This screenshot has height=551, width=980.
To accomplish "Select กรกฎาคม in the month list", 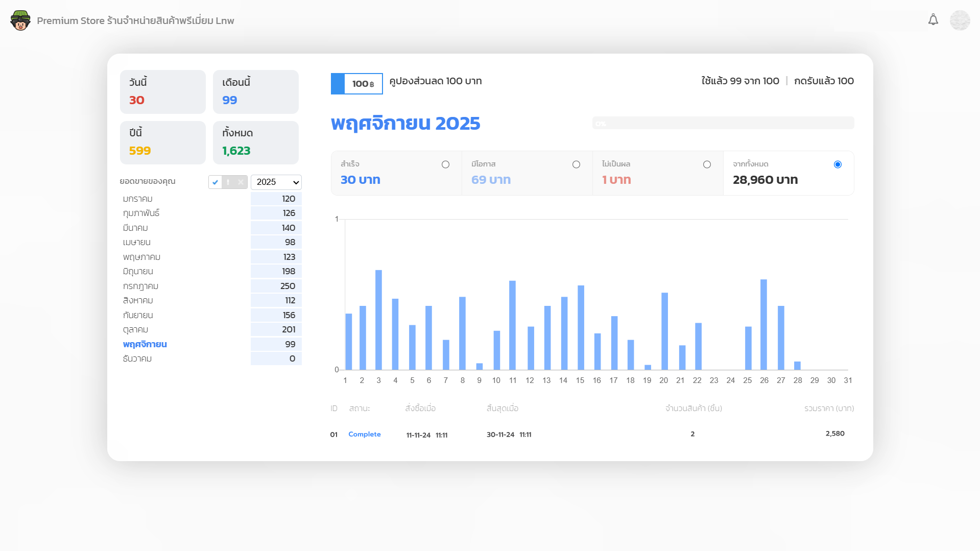I will (140, 286).
